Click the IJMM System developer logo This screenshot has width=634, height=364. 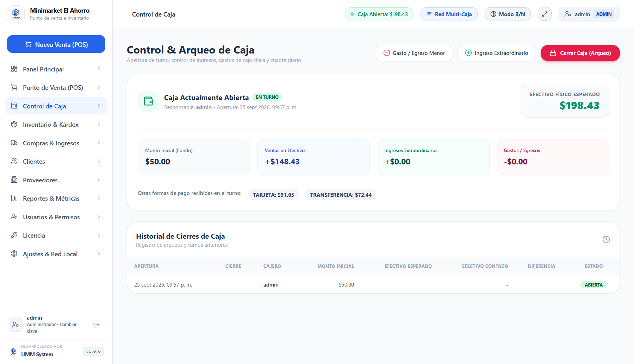(13, 351)
